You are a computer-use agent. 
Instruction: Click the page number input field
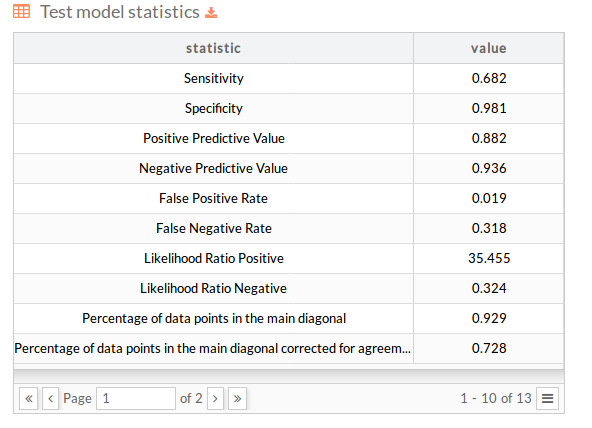[x=136, y=398]
